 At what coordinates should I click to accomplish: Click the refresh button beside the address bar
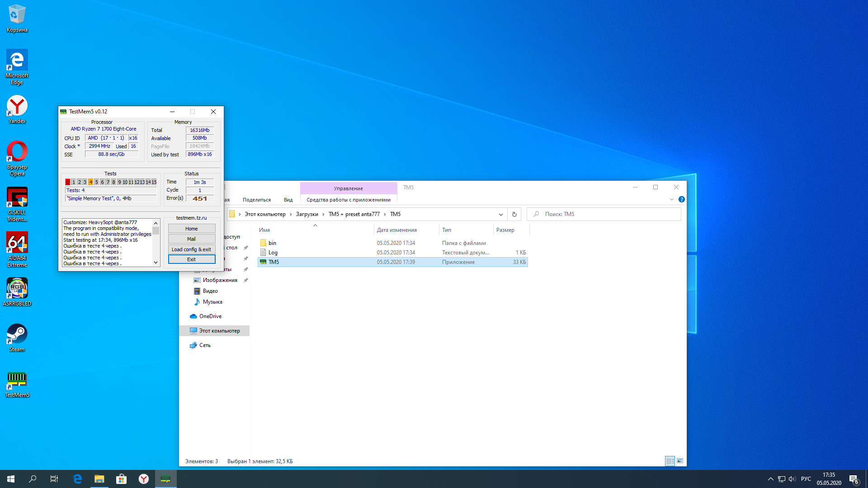[x=514, y=214]
